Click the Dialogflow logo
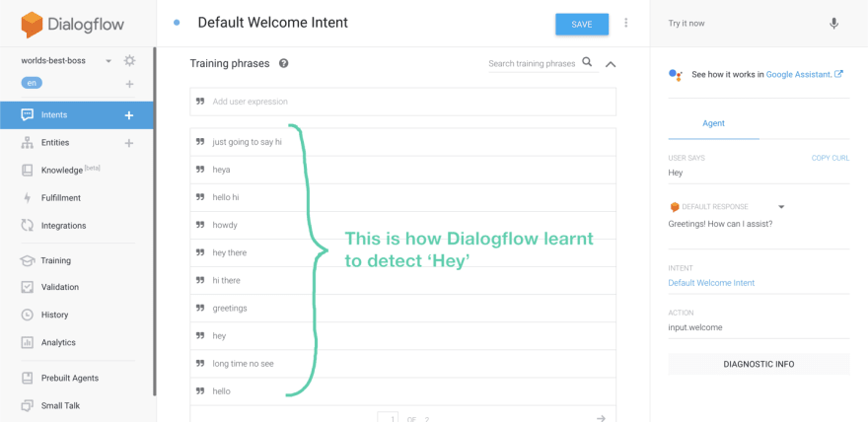Image resolution: width=868 pixels, height=422 pixels. 73,25
